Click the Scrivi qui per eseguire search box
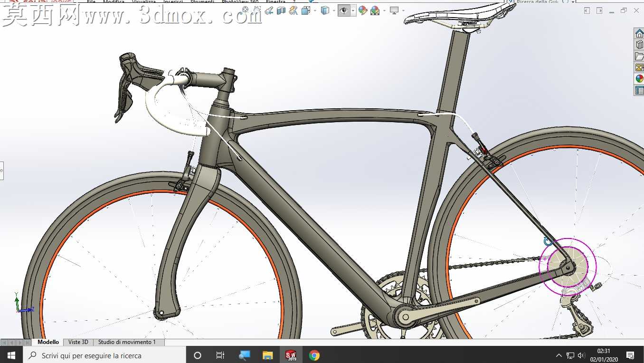 point(104,355)
